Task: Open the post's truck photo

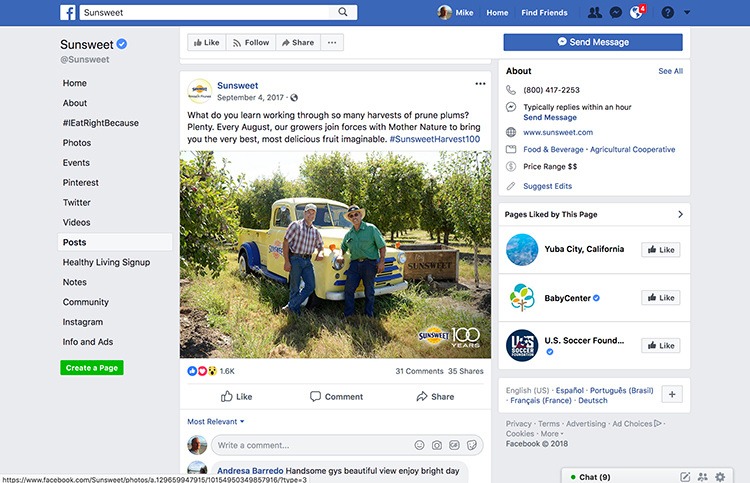Action: (x=335, y=254)
